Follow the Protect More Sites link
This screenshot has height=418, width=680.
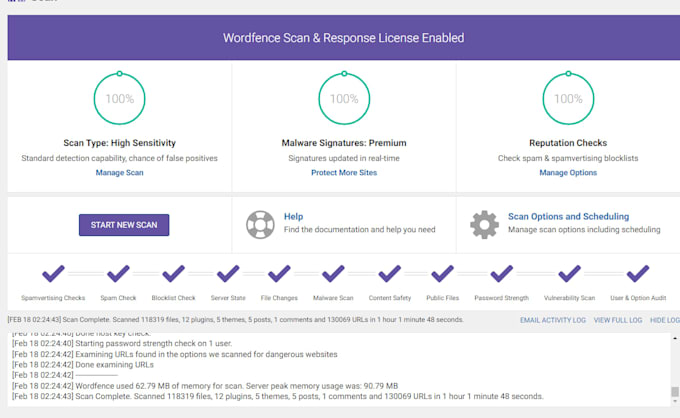pyautogui.click(x=344, y=173)
